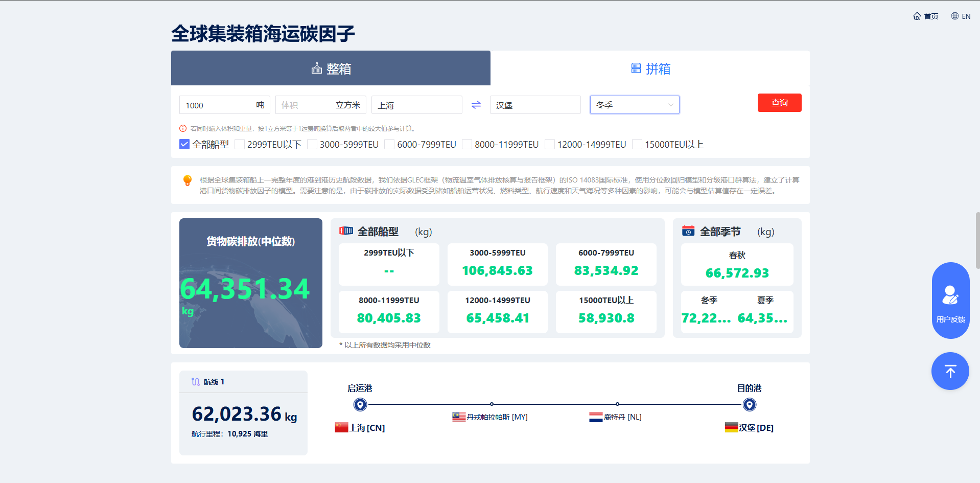This screenshot has height=483, width=980.
Task: Swap origin and destination ports icon
Action: 476,105
